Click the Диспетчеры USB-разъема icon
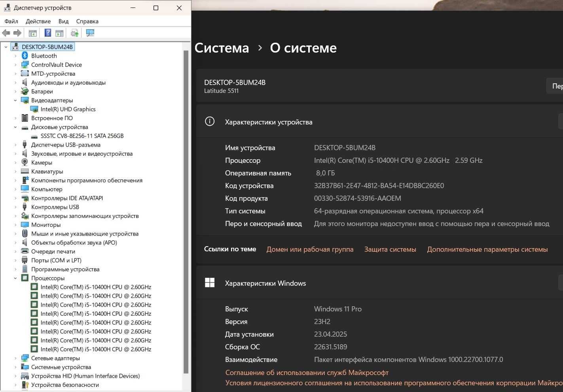Viewport: 563px width, 392px height. pos(25,145)
